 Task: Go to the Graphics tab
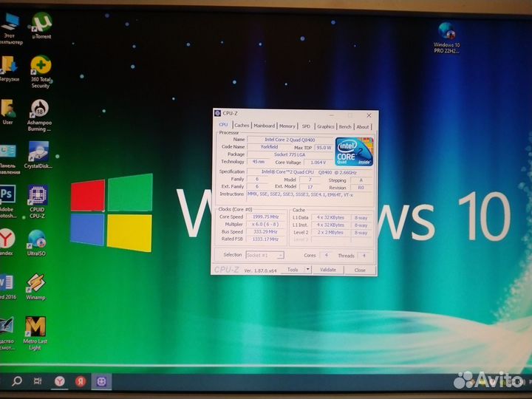(326, 126)
